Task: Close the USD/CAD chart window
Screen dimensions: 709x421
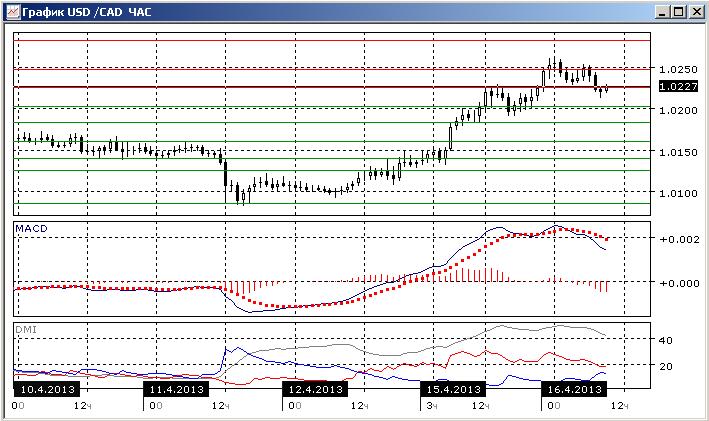Action: coord(696,12)
